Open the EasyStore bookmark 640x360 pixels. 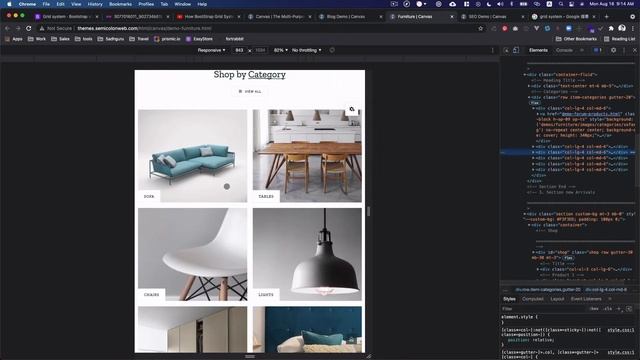(199, 39)
